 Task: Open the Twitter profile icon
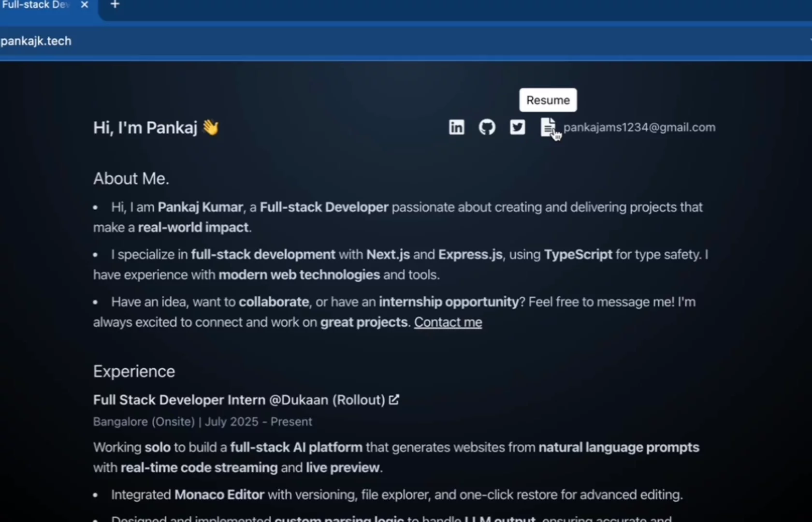tap(517, 127)
